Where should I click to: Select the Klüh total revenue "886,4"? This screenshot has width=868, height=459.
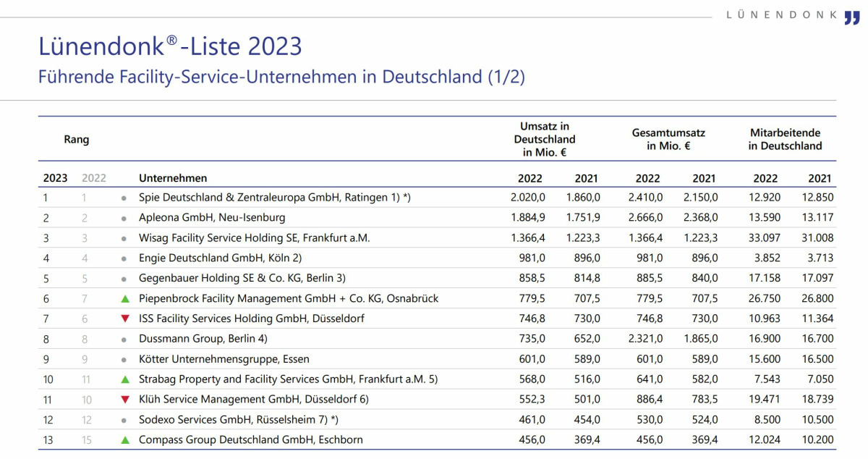[x=649, y=400]
